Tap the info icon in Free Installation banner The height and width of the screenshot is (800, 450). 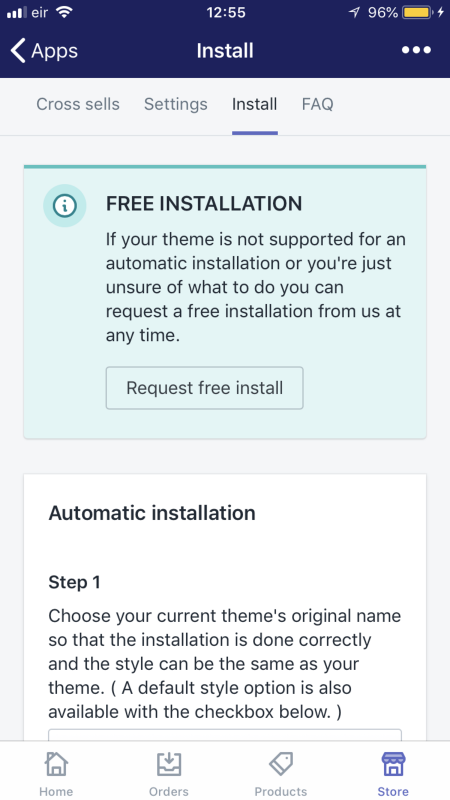coord(65,206)
